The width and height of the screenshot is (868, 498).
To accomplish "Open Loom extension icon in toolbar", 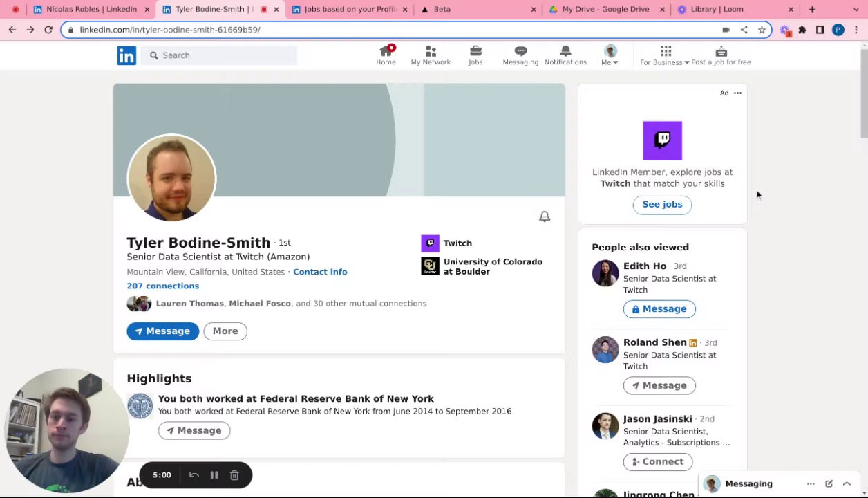I will click(x=785, y=30).
